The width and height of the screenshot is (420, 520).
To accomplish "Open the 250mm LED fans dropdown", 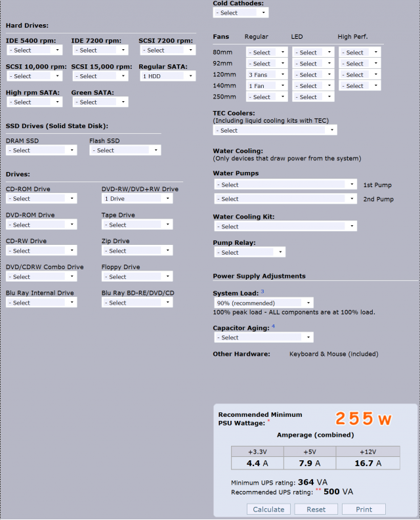I will click(x=313, y=97).
